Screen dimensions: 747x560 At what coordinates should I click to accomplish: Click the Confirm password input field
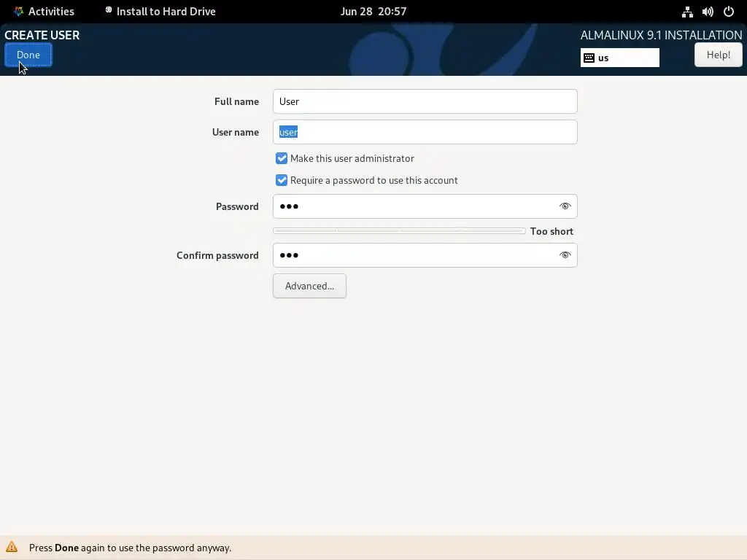pos(425,255)
